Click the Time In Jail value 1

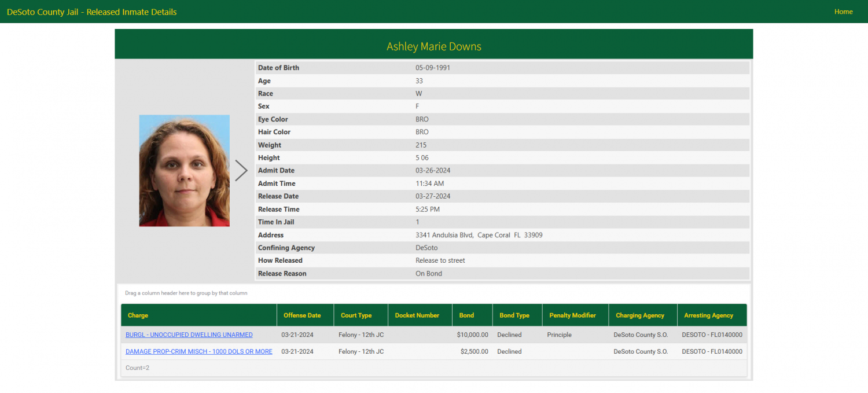click(x=417, y=222)
